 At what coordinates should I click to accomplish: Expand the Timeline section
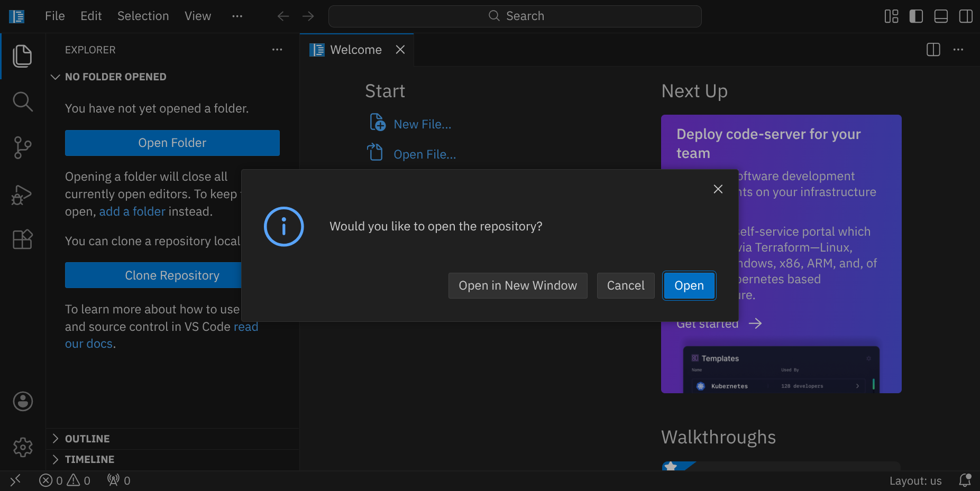(x=89, y=459)
